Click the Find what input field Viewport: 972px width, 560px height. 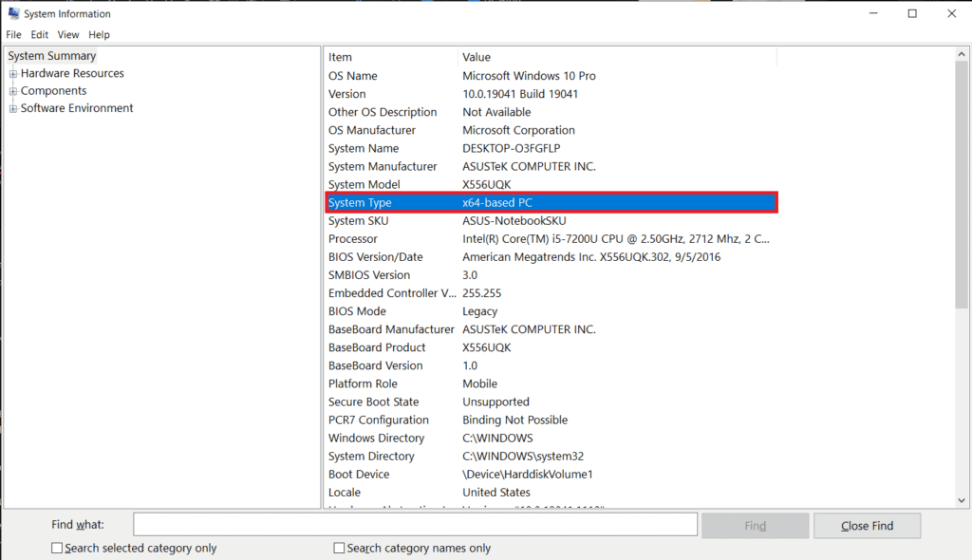[415, 525]
